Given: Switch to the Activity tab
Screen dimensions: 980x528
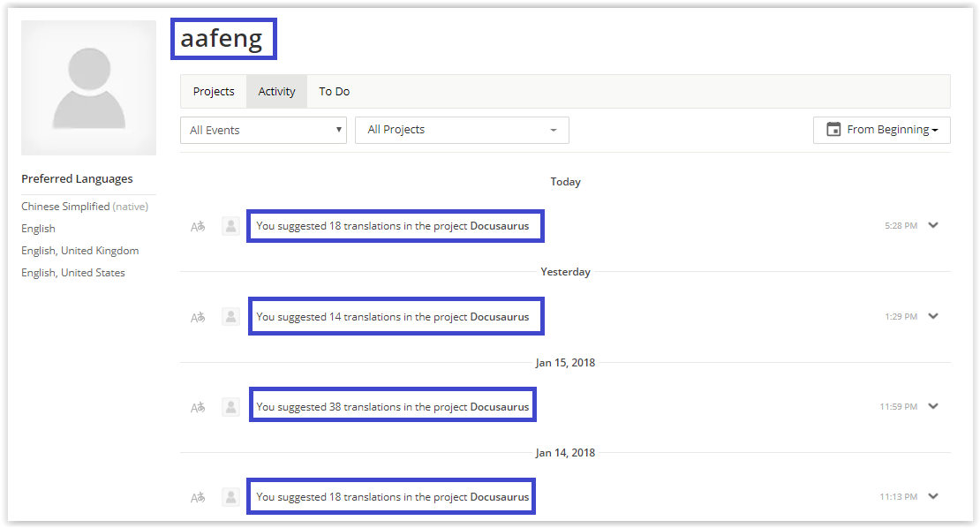Looking at the screenshot, I should 276,91.
